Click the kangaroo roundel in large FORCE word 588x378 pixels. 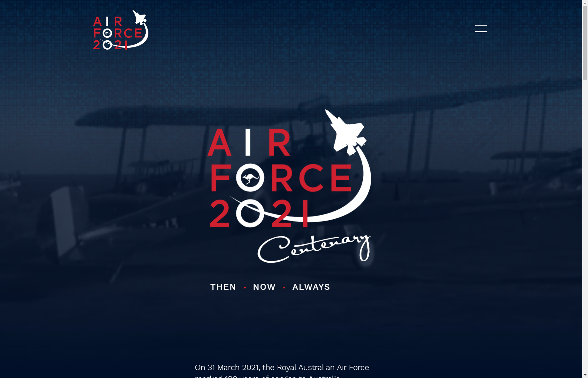click(x=250, y=178)
